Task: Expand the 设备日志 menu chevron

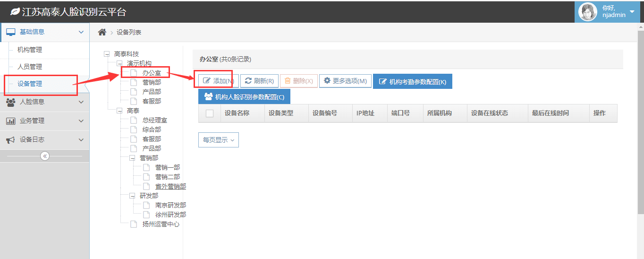Action: (81, 140)
